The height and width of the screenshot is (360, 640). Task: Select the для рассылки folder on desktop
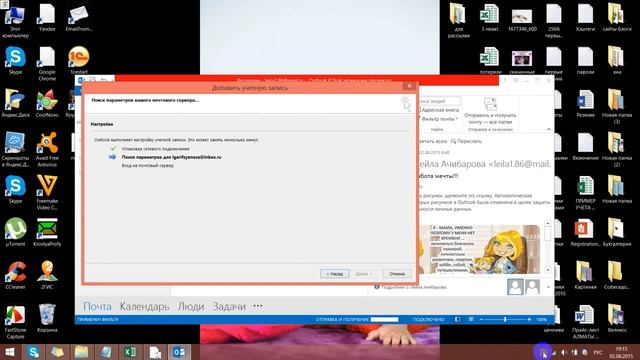(x=458, y=21)
